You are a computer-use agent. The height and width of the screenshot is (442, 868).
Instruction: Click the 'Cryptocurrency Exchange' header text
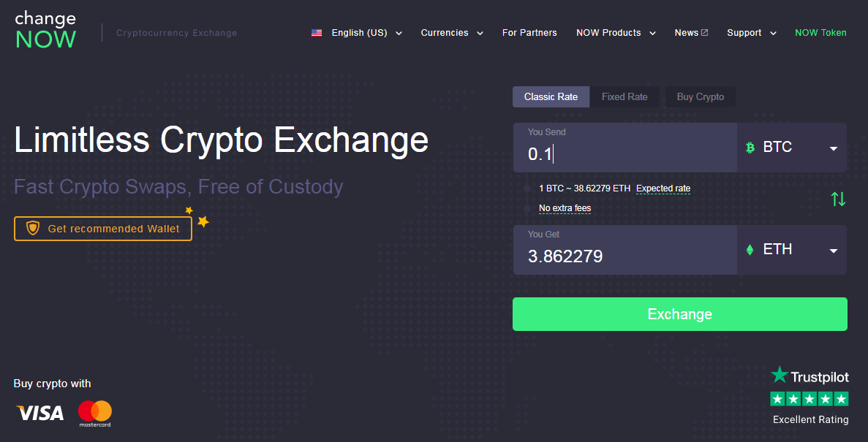(176, 33)
